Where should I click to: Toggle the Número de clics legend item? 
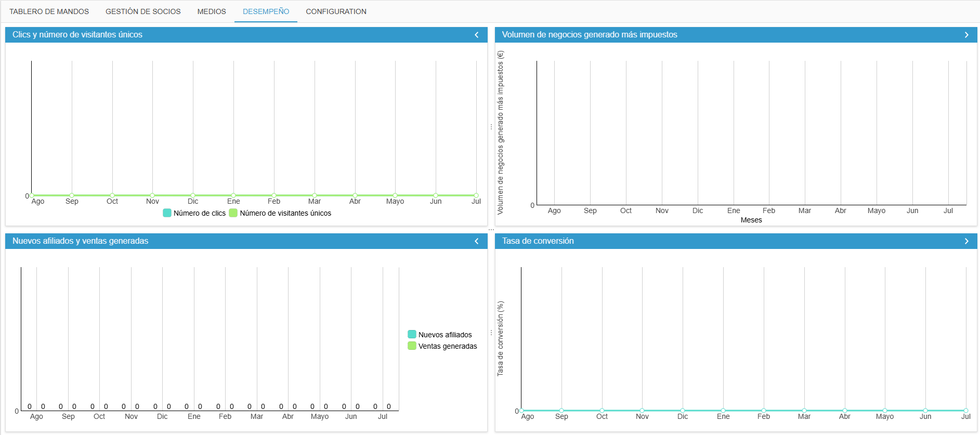(194, 213)
